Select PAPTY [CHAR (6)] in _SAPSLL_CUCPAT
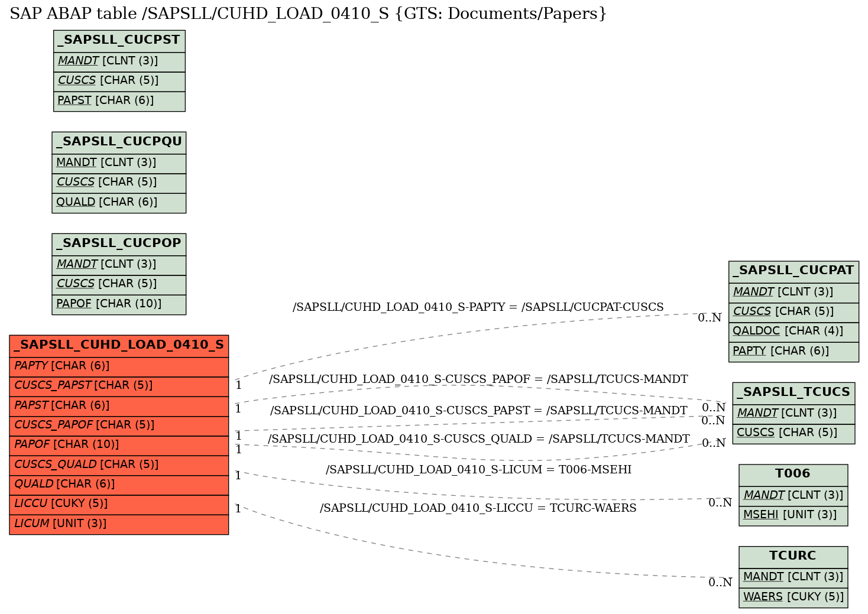Viewport: 868px width, 614px height. point(793,352)
